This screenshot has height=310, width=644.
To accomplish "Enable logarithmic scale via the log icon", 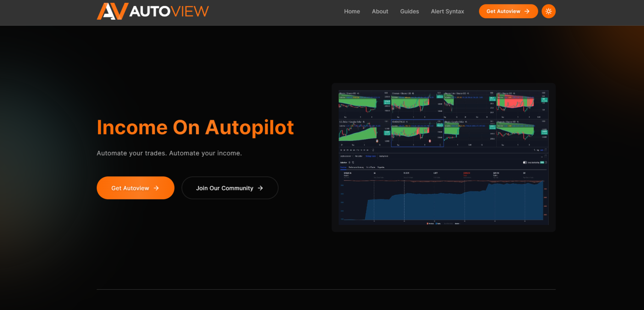I will [x=538, y=150].
